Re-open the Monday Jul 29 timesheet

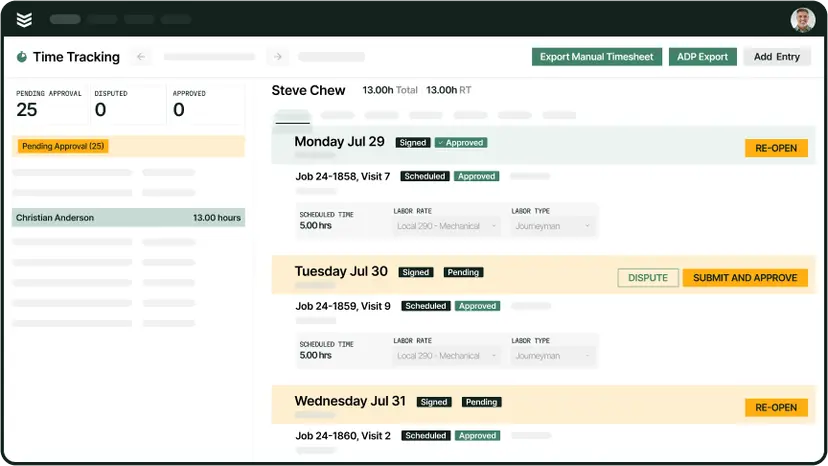coord(776,148)
